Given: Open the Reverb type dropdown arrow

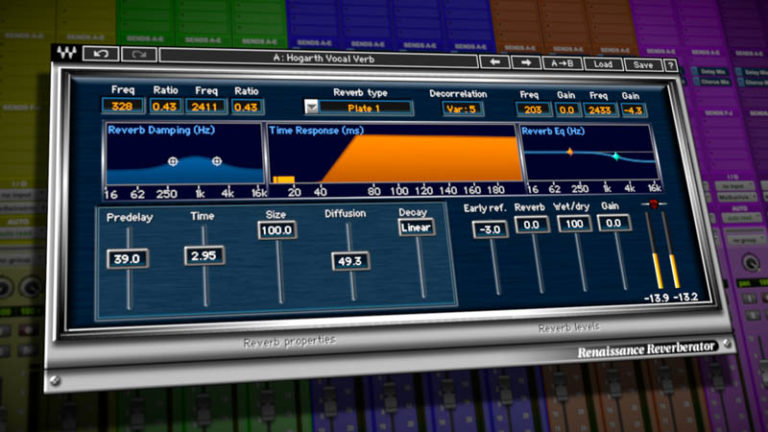Looking at the screenshot, I should (311, 107).
